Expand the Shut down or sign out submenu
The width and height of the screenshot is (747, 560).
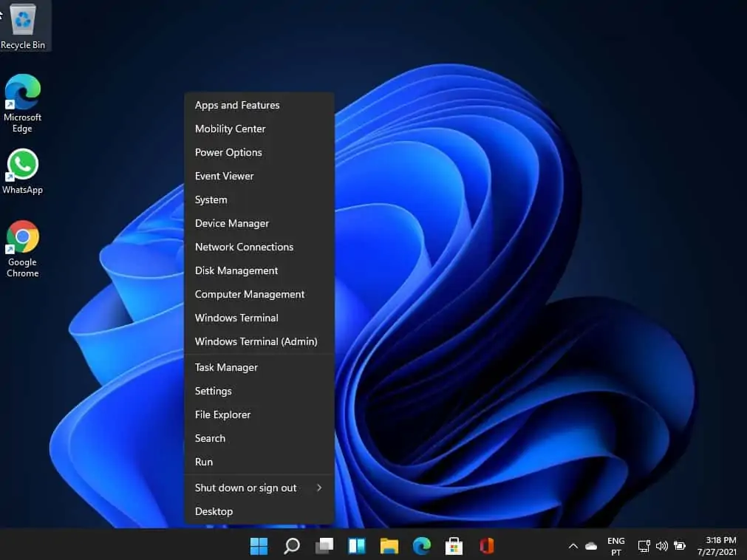245,488
